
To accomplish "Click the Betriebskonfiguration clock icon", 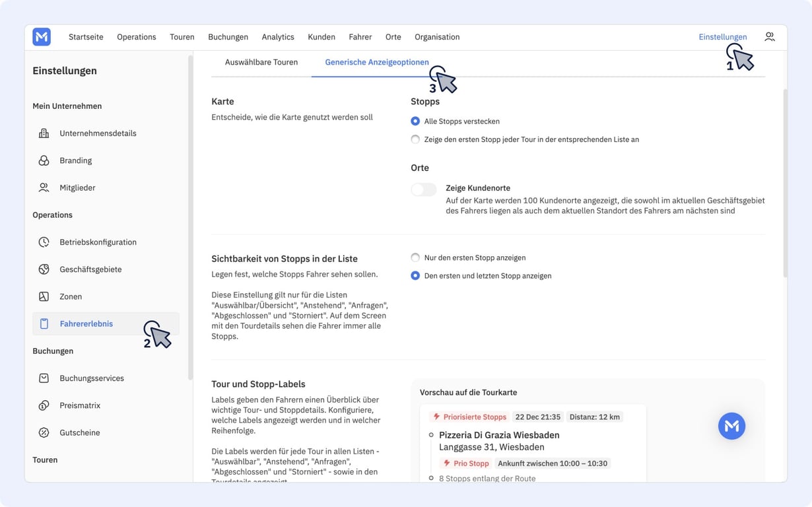I will coord(44,242).
